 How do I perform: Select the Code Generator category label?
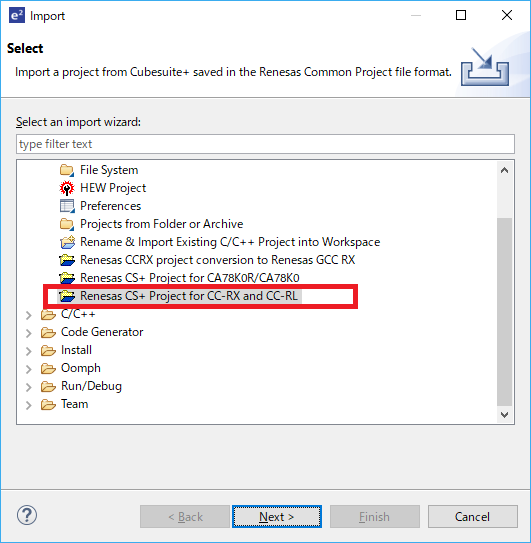click(102, 332)
